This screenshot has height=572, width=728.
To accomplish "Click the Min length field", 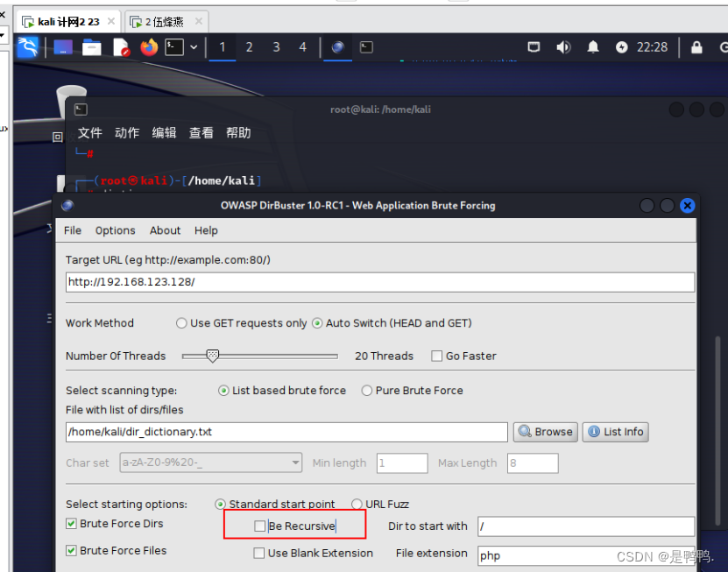I will [x=402, y=463].
